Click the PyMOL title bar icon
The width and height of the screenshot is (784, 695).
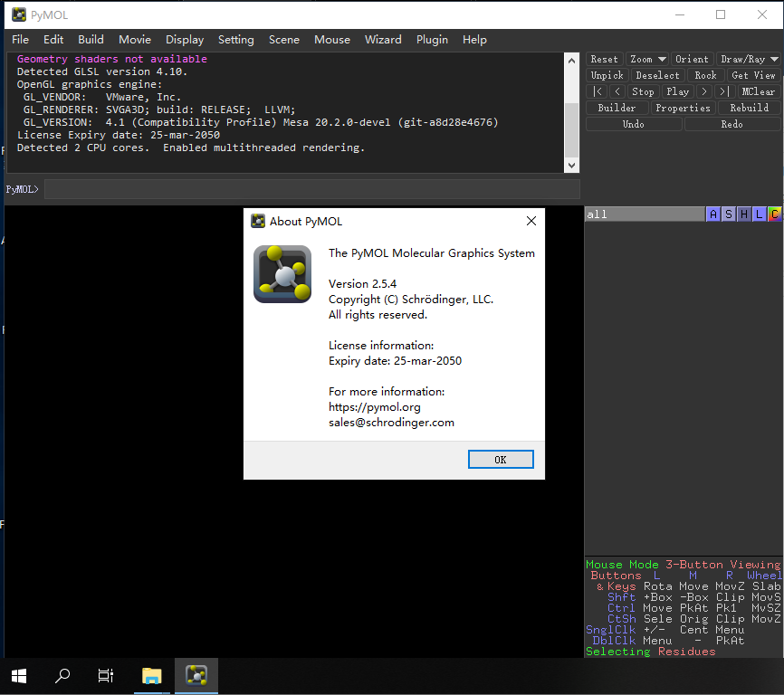19,14
